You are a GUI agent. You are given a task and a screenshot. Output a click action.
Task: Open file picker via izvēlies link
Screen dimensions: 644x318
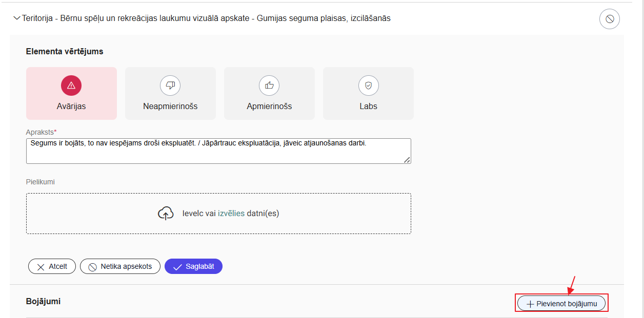click(x=231, y=214)
